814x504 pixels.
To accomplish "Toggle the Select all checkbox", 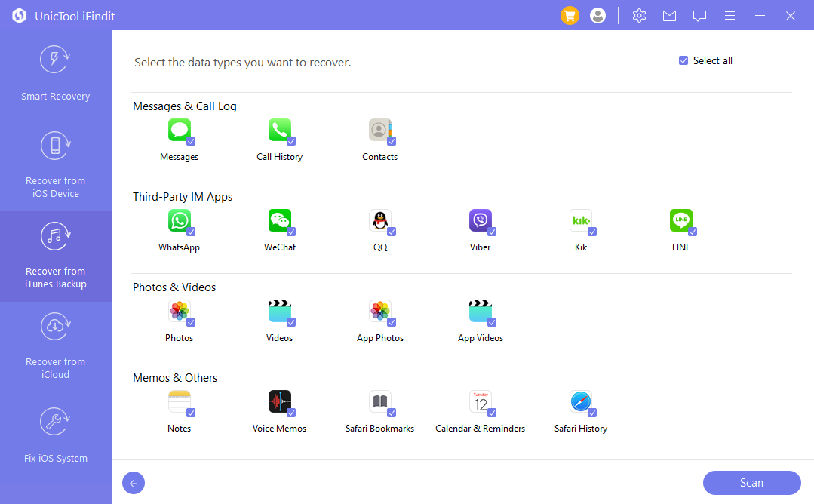I will click(x=683, y=60).
